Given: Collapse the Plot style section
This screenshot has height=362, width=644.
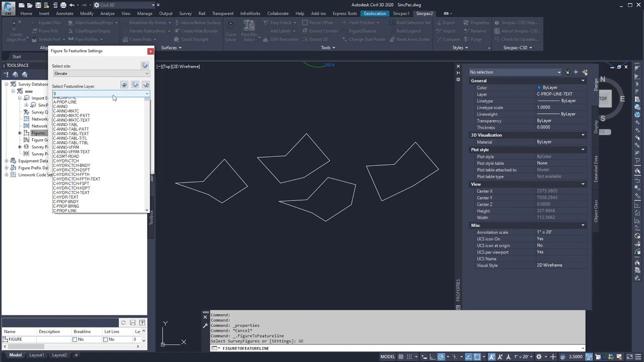Looking at the screenshot, I should coord(583,150).
